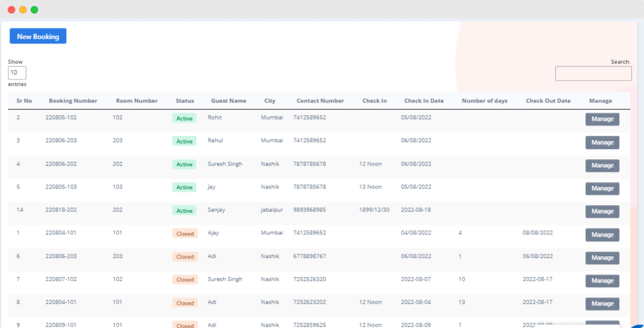Sort by Number of days header
644x328 pixels.
point(485,101)
